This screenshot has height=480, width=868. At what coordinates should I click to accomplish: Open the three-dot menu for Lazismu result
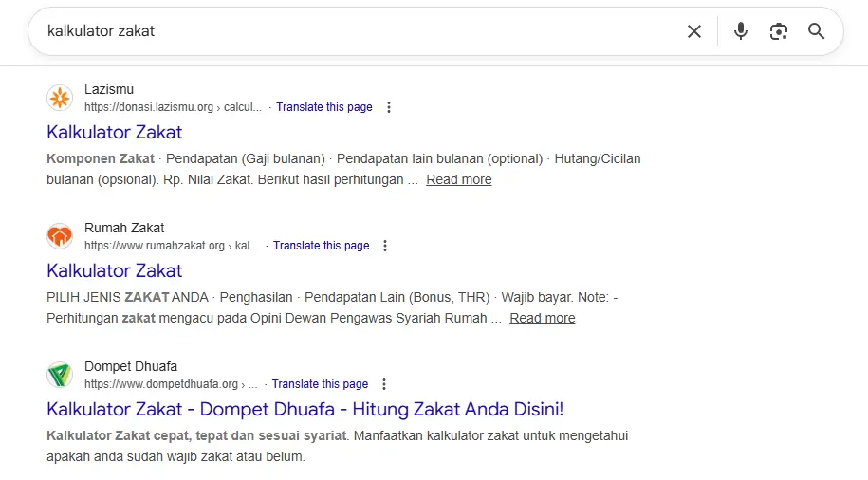point(389,107)
